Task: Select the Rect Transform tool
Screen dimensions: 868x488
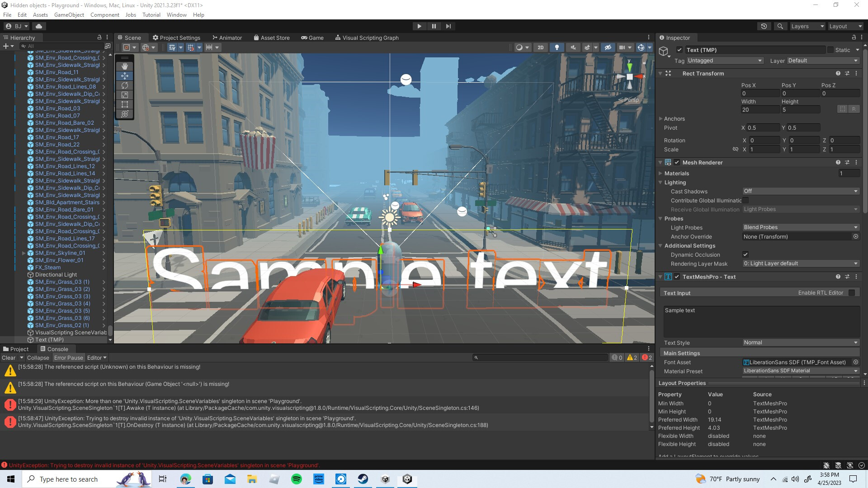Action: 125,104
